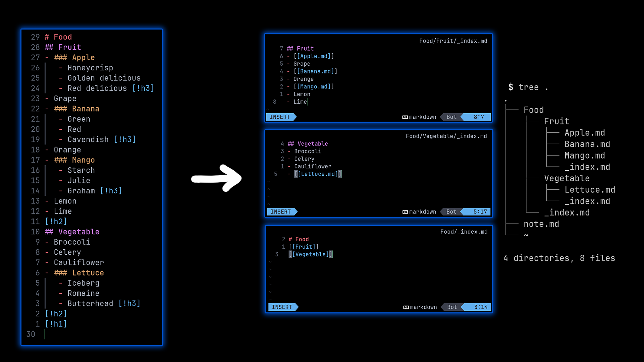This screenshot has height=362, width=644.
Task: Click INSERT mode indicator in Food index pane
Action: click(282, 307)
